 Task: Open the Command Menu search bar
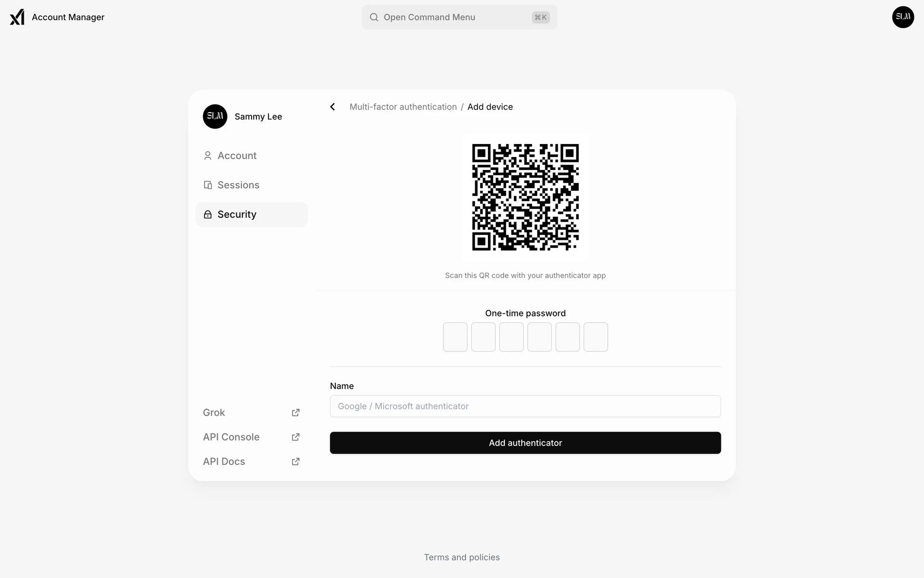pos(459,17)
